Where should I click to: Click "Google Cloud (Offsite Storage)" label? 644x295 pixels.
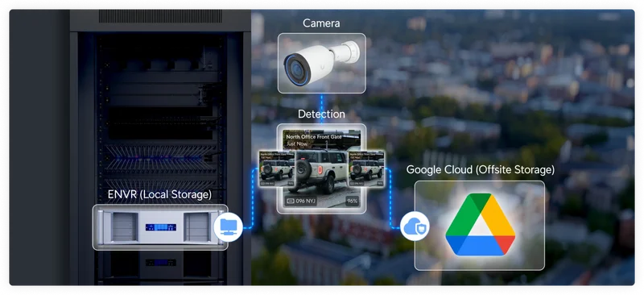click(x=480, y=169)
